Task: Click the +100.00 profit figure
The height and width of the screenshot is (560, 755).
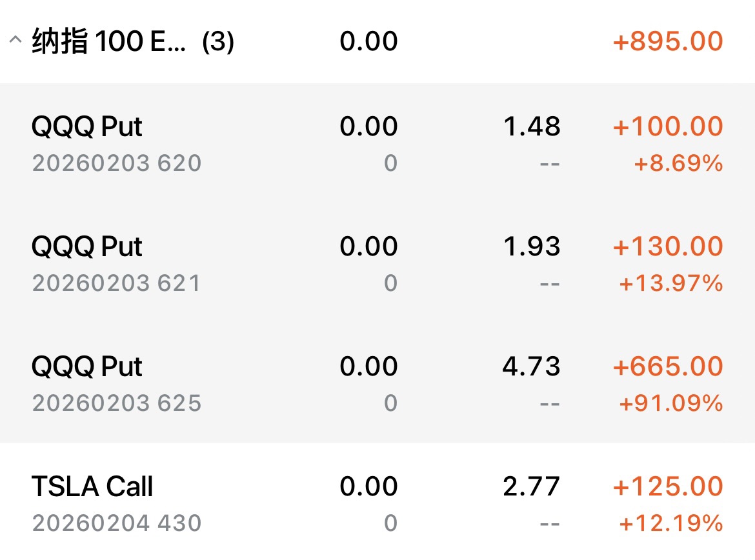Action: 668,126
